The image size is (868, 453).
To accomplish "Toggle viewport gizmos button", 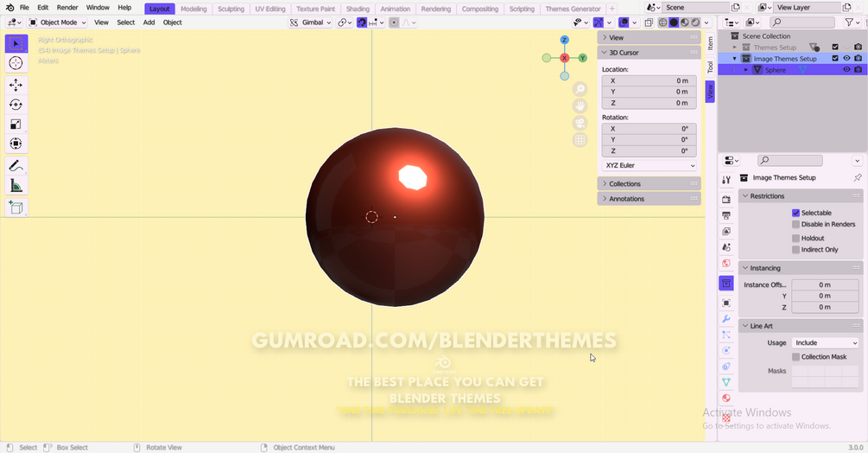I will click(x=599, y=22).
